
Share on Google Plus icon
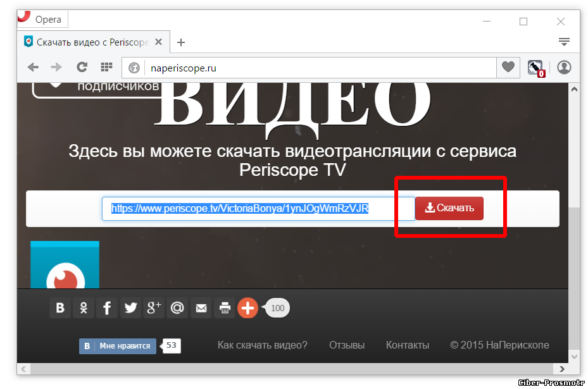point(154,308)
